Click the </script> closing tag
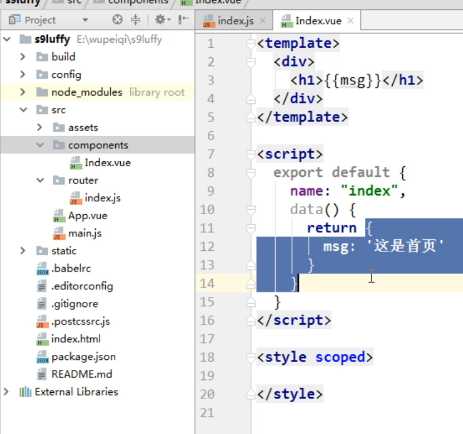 point(294,320)
